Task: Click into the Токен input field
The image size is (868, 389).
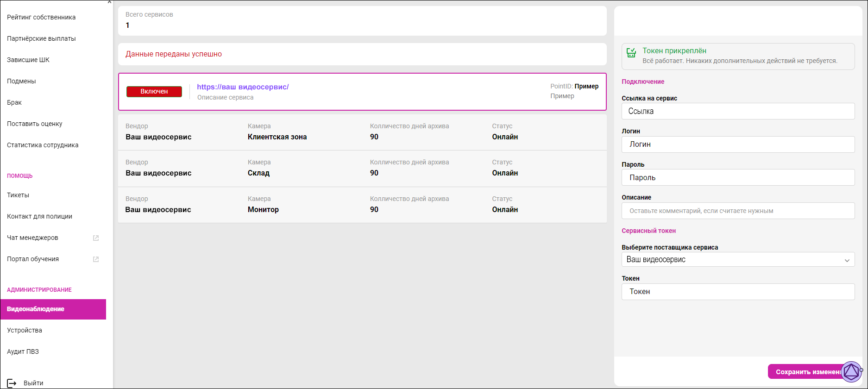Action: (x=738, y=292)
